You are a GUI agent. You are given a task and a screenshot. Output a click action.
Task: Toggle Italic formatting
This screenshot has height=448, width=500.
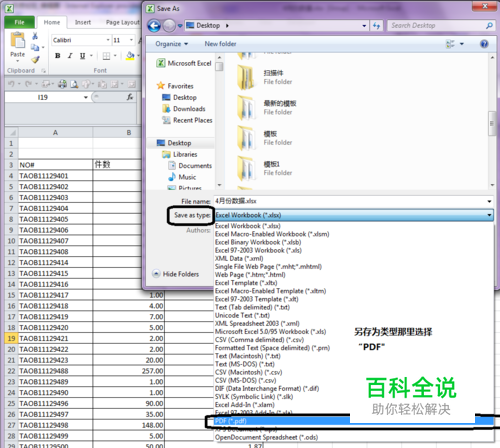(70, 56)
